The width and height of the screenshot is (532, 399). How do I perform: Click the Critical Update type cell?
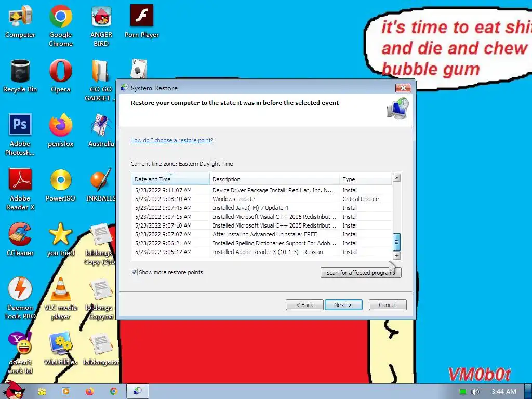pyautogui.click(x=361, y=199)
